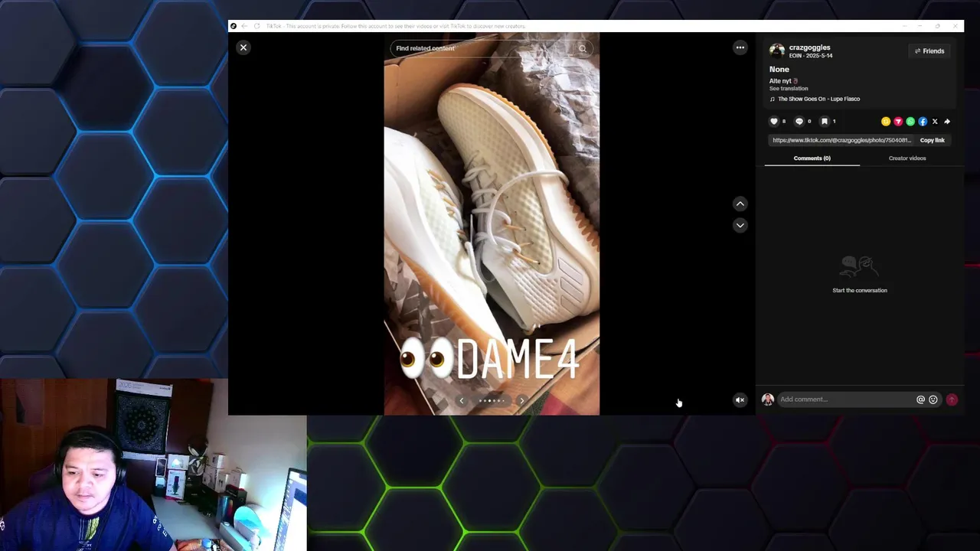Click the browser back arrow
Image resolution: width=980 pixels, height=551 pixels.
tap(244, 26)
